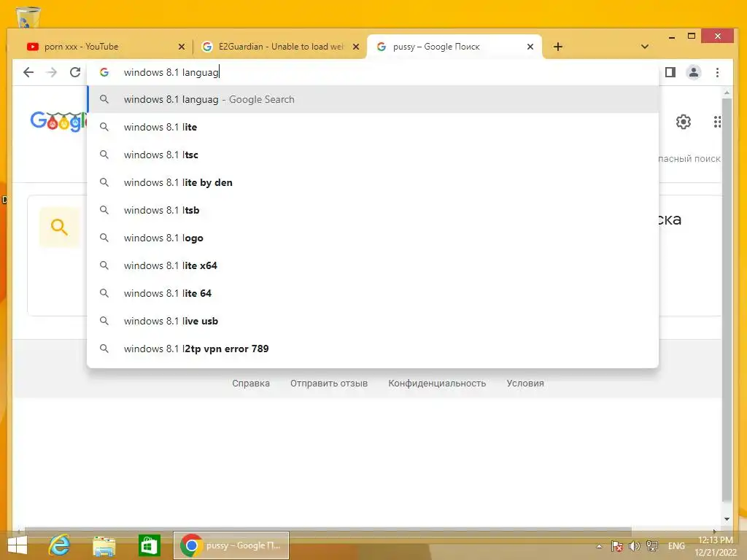Open a new tab with plus button
The image size is (747, 560).
(x=558, y=47)
